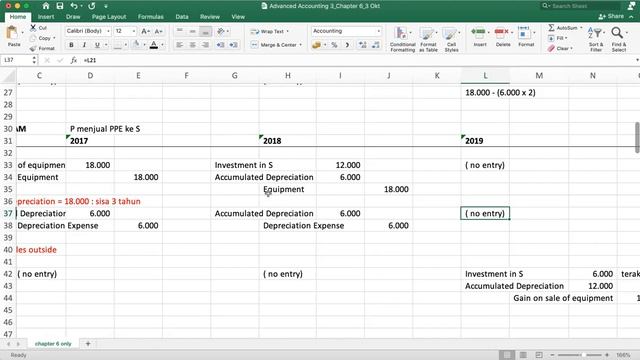Apply the font color A swatch

(x=153, y=44)
